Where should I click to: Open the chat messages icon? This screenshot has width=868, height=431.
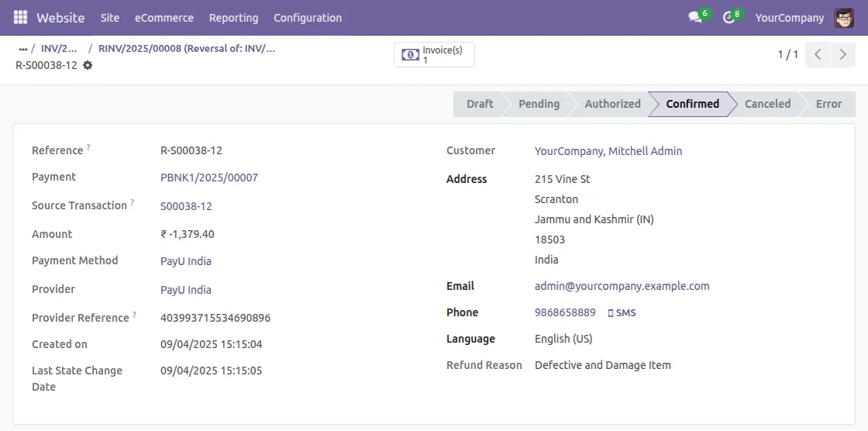coord(695,17)
